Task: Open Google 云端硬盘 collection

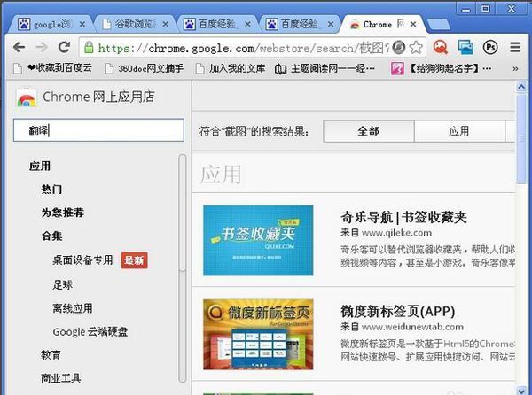Action: pos(90,332)
